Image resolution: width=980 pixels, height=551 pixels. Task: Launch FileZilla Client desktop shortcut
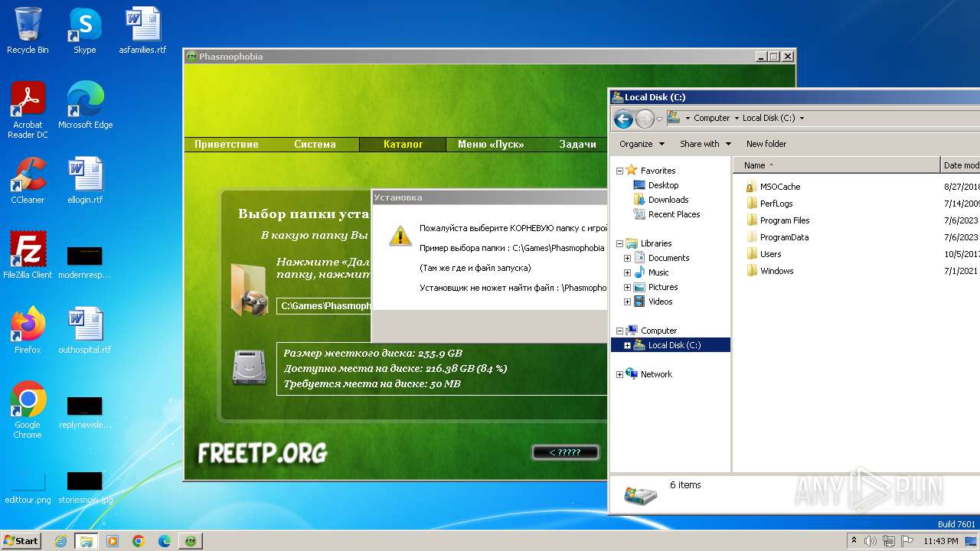click(x=28, y=255)
